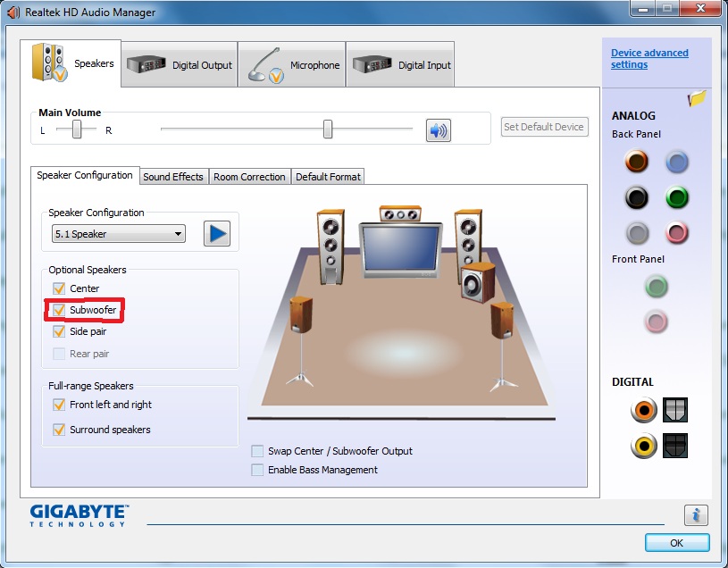Open connector settings folder icon
Screen dimensions: 728x568
[697, 98]
